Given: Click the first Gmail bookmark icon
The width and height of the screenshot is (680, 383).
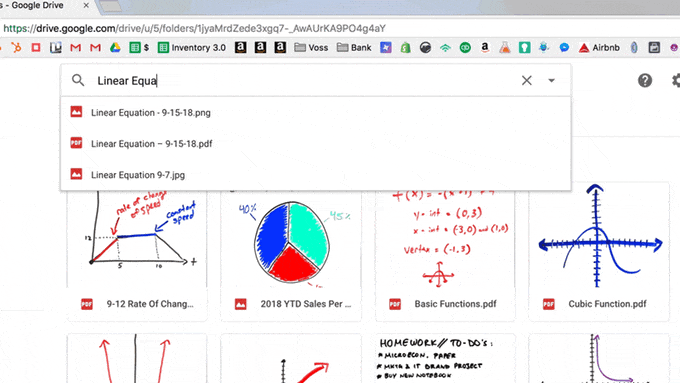Looking at the screenshot, I should [x=75, y=48].
